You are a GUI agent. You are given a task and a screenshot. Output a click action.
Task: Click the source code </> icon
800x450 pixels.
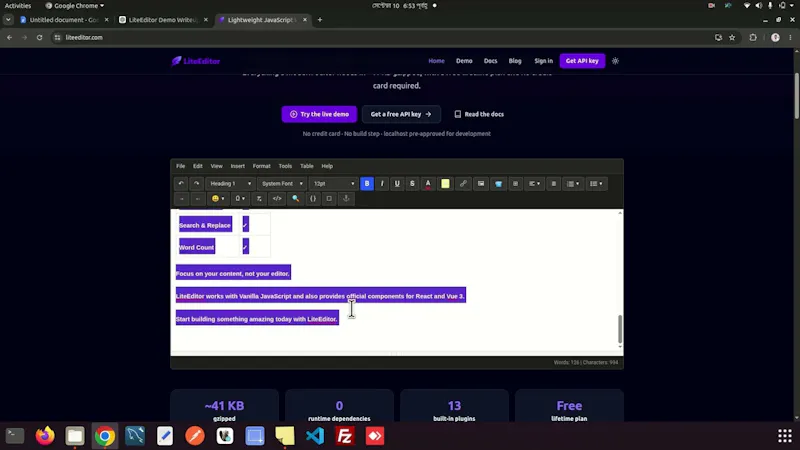click(x=277, y=198)
